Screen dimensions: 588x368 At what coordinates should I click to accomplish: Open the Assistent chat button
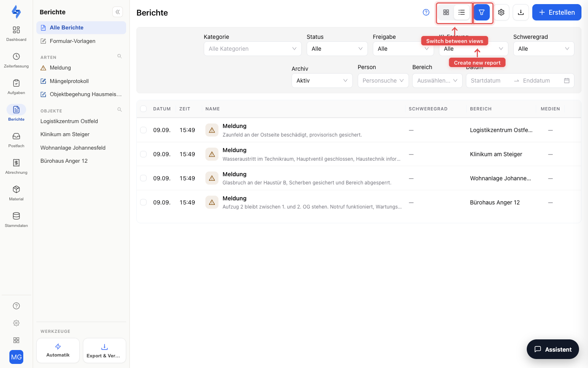click(x=553, y=349)
